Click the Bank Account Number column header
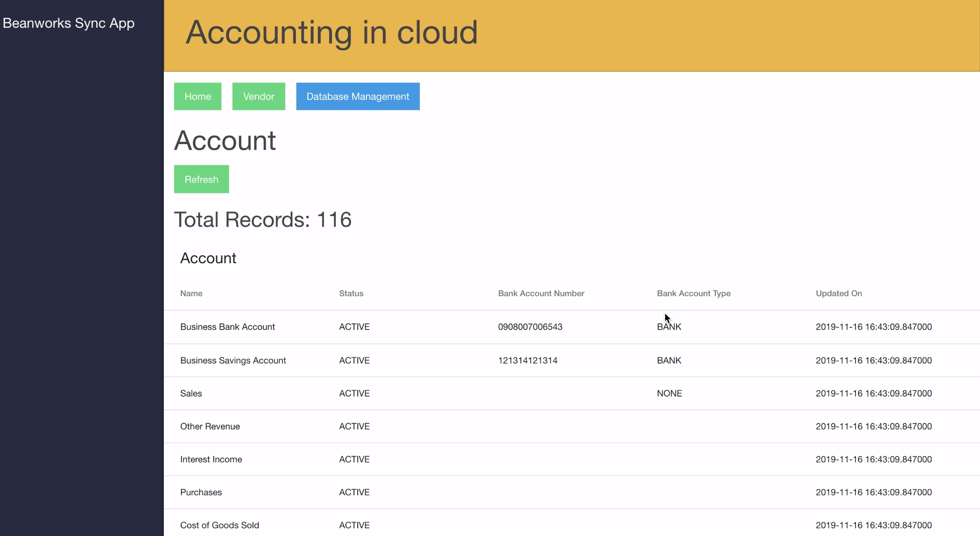 coord(541,294)
